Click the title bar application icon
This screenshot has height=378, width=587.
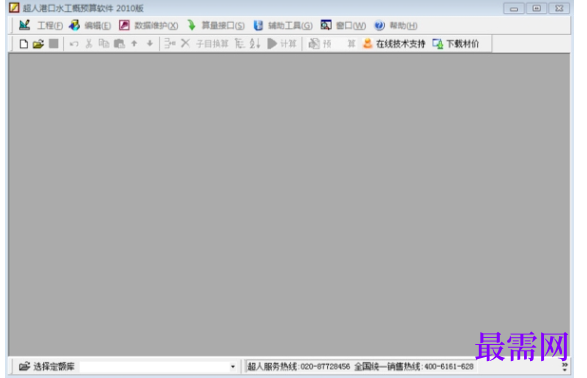pos(14,7)
